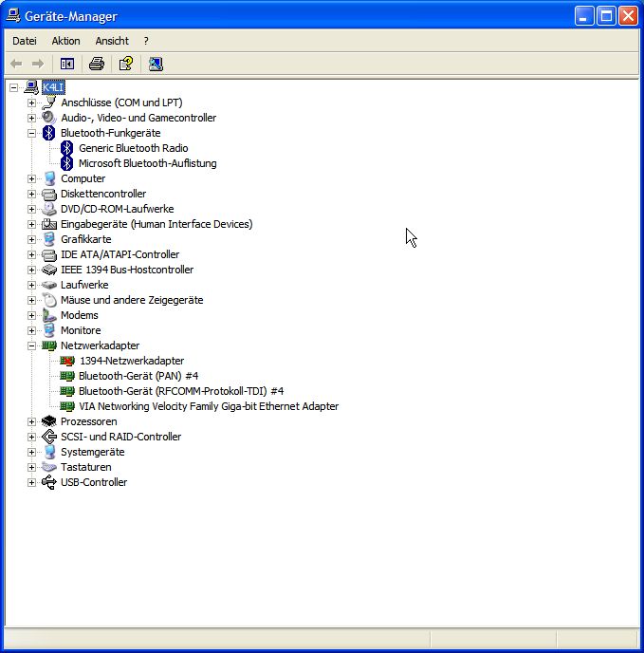Expand the Diskettencontroller node

pyautogui.click(x=31, y=194)
